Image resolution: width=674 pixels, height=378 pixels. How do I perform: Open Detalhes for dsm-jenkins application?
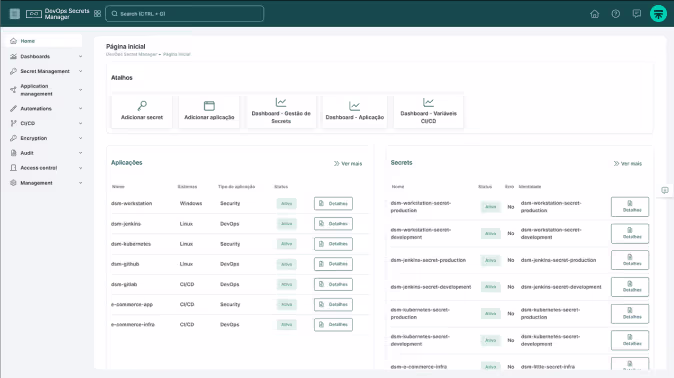click(x=333, y=224)
